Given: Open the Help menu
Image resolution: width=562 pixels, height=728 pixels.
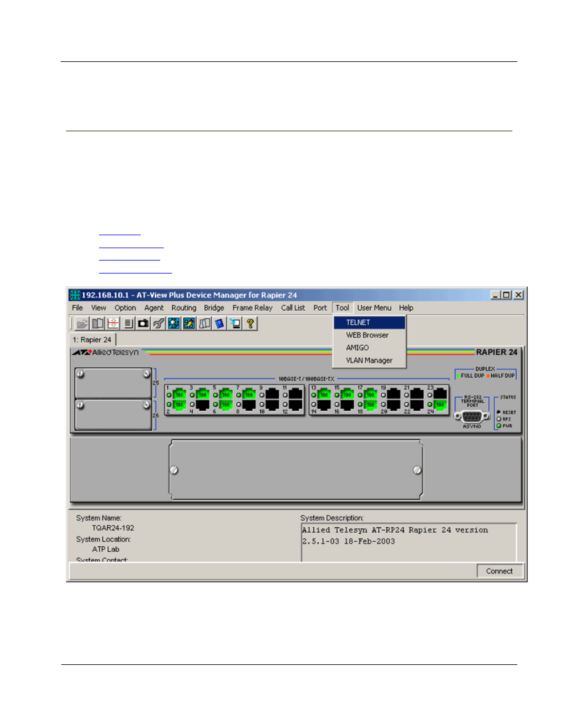Looking at the screenshot, I should click(x=406, y=308).
